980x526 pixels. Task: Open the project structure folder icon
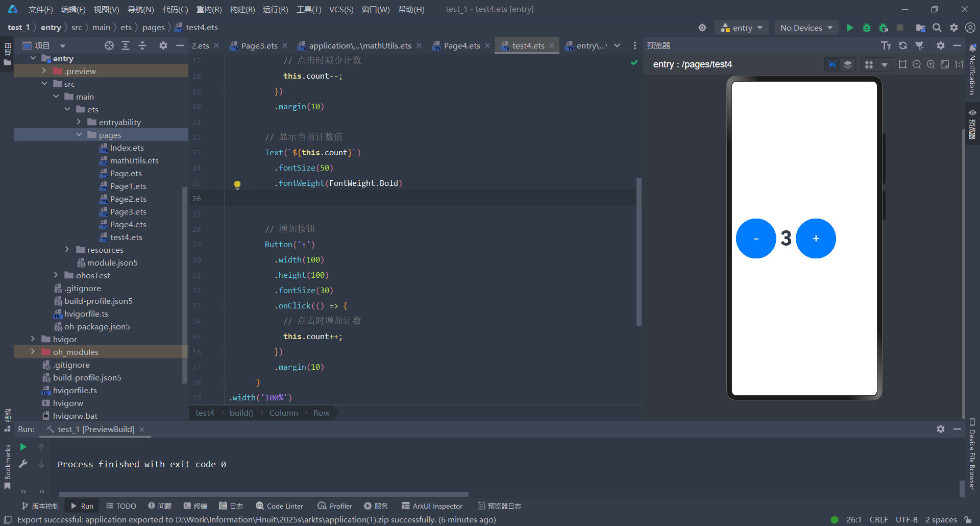point(920,28)
